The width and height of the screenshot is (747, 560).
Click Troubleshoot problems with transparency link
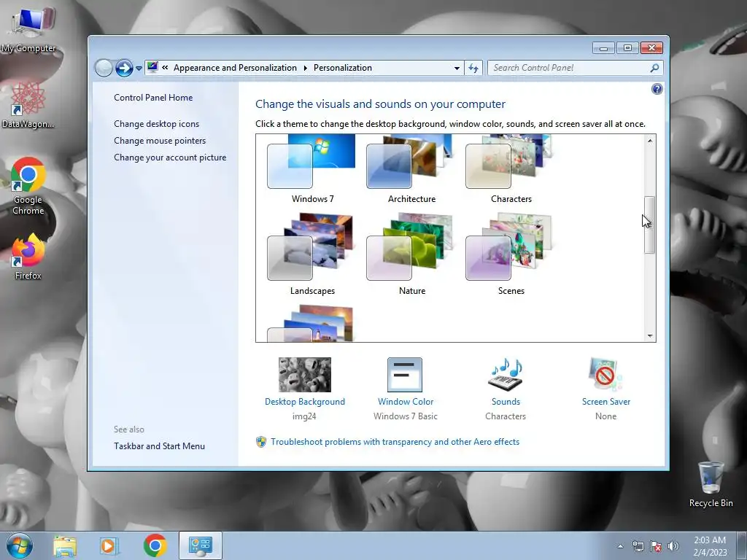pos(395,442)
